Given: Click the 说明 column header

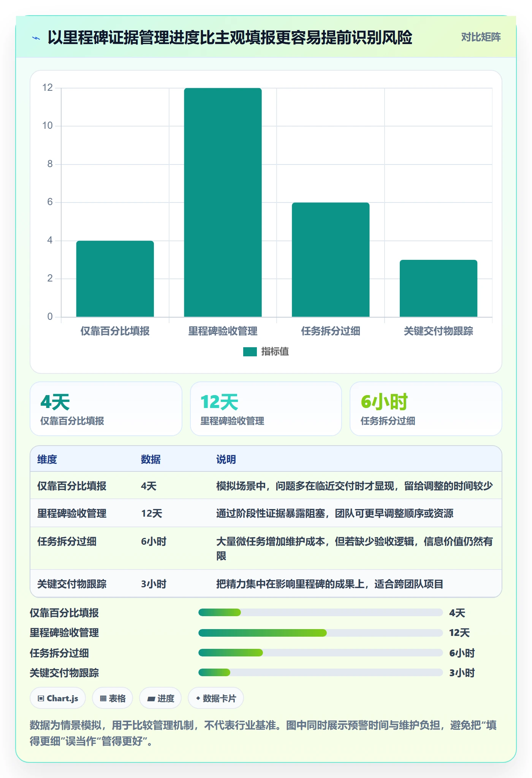Looking at the screenshot, I should pyautogui.click(x=226, y=459).
